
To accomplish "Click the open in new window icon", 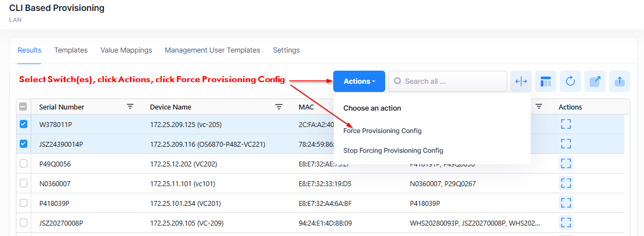I will pos(595,82).
